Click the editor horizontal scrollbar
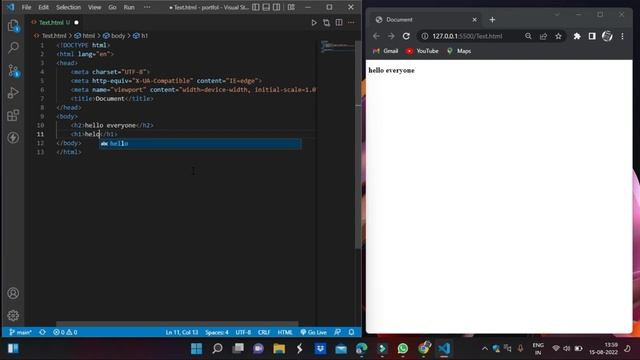The height and width of the screenshot is (360, 640). (177, 323)
